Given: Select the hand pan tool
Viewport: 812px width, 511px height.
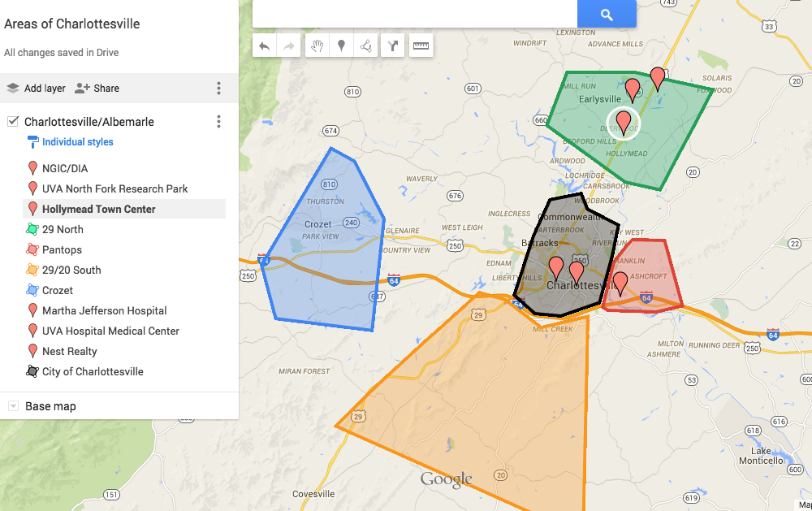Looking at the screenshot, I should point(316,45).
